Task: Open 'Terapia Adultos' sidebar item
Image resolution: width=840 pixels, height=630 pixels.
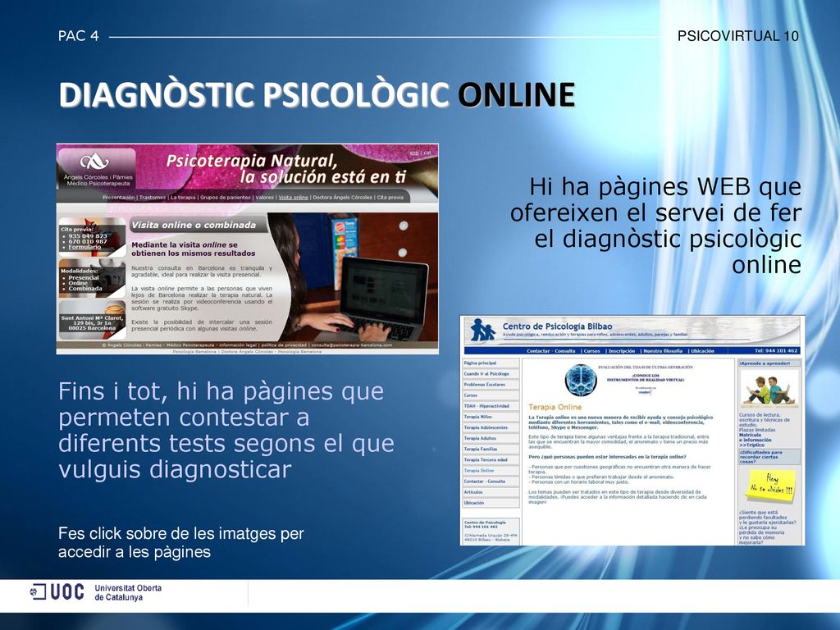Action: tap(491, 438)
